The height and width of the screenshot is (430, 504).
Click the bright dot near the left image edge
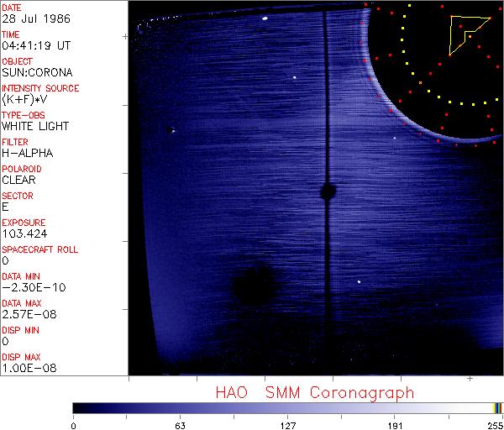[171, 130]
